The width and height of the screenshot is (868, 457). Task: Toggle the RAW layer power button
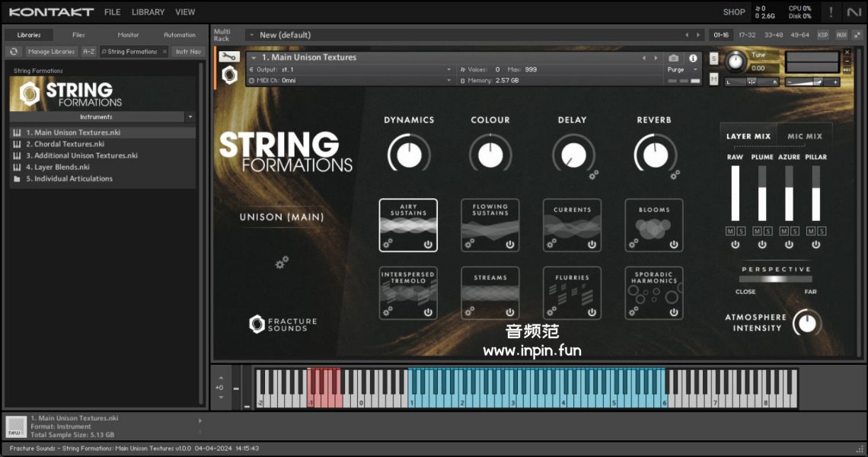[x=735, y=244]
